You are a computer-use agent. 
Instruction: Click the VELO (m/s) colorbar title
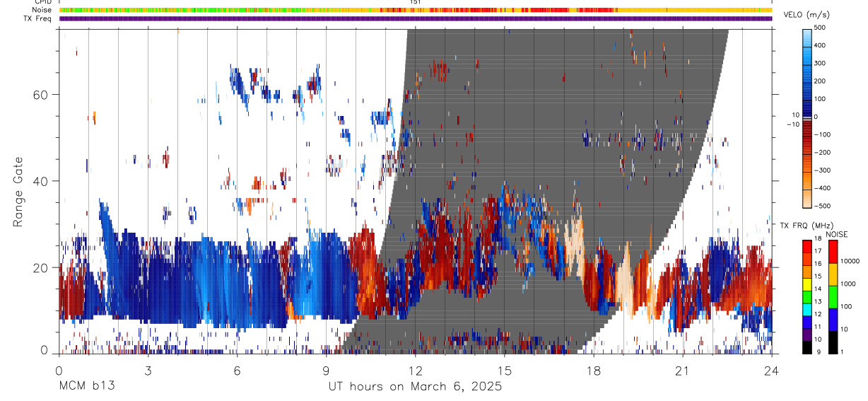tap(808, 16)
